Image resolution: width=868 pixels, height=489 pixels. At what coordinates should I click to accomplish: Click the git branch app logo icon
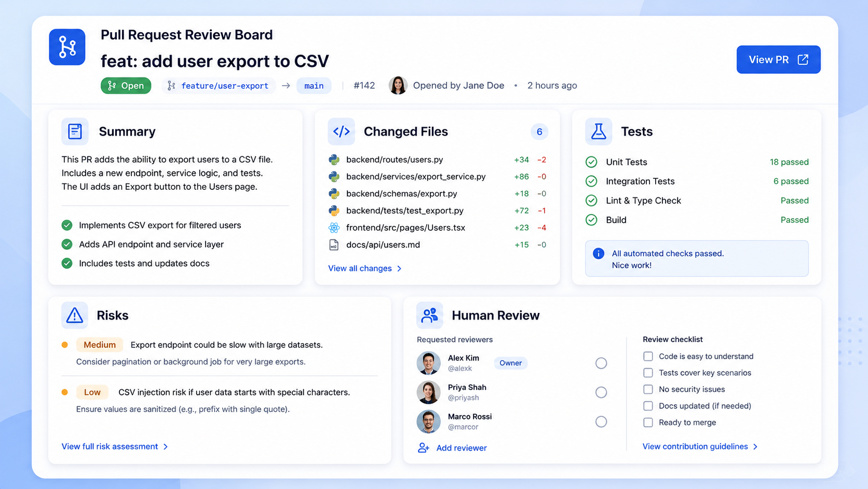[67, 47]
